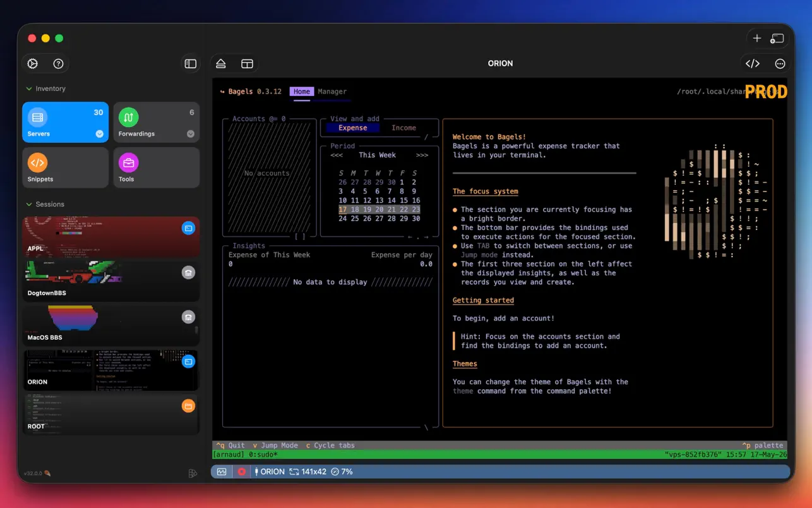Open the snippets code icon at top right
The height and width of the screenshot is (508, 812).
point(753,63)
